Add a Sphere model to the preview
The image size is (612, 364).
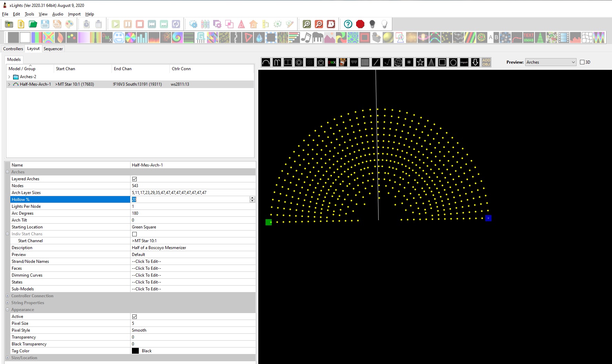(x=398, y=62)
